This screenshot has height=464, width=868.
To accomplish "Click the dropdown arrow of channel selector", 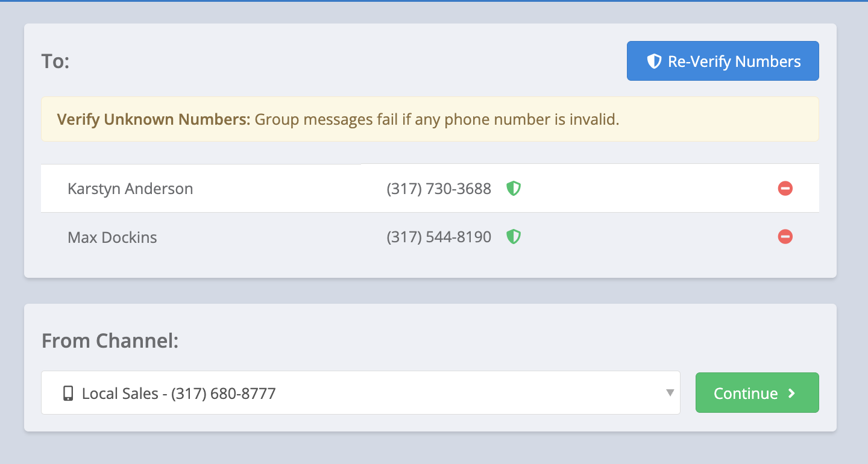I will click(669, 393).
